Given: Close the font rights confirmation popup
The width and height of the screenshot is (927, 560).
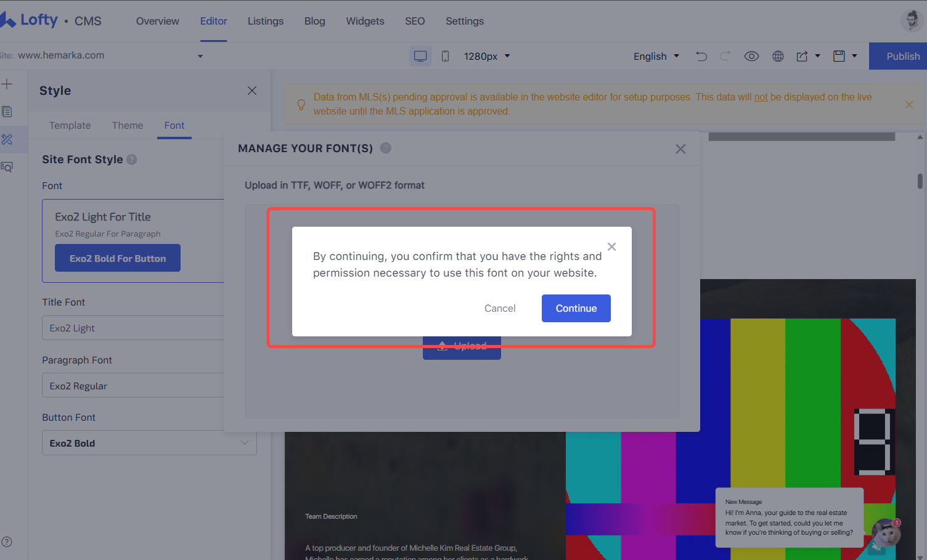Looking at the screenshot, I should pyautogui.click(x=611, y=246).
